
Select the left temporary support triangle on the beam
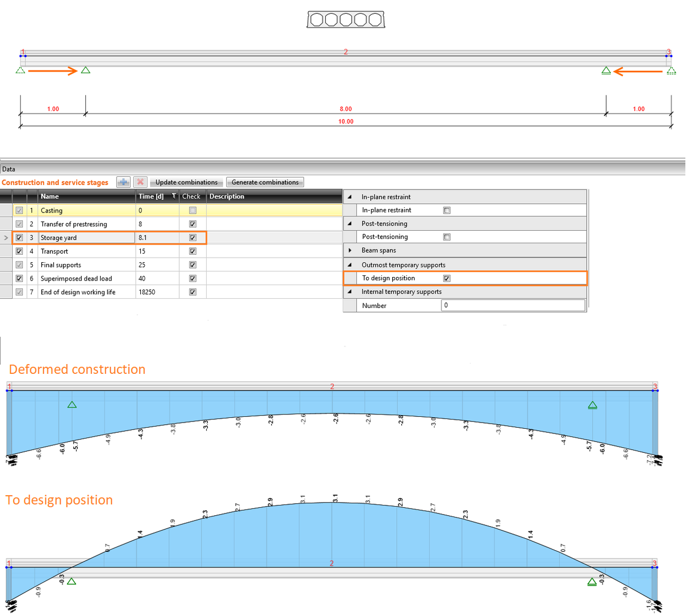click(85, 70)
